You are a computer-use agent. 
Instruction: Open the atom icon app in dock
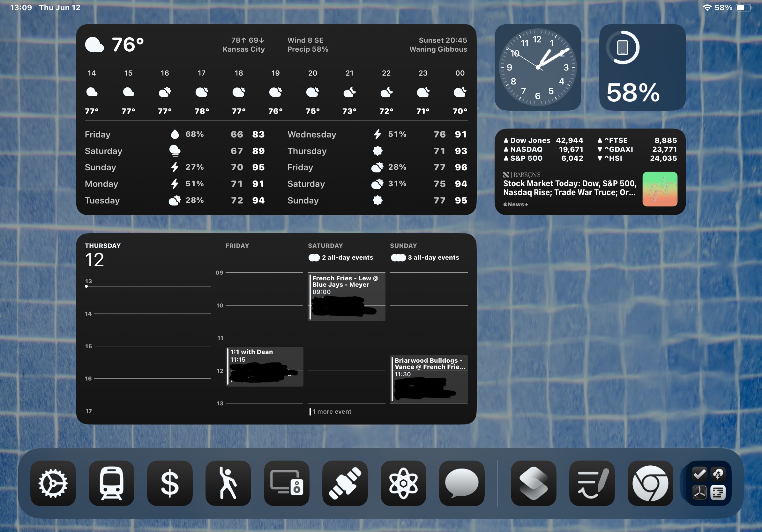point(404,483)
